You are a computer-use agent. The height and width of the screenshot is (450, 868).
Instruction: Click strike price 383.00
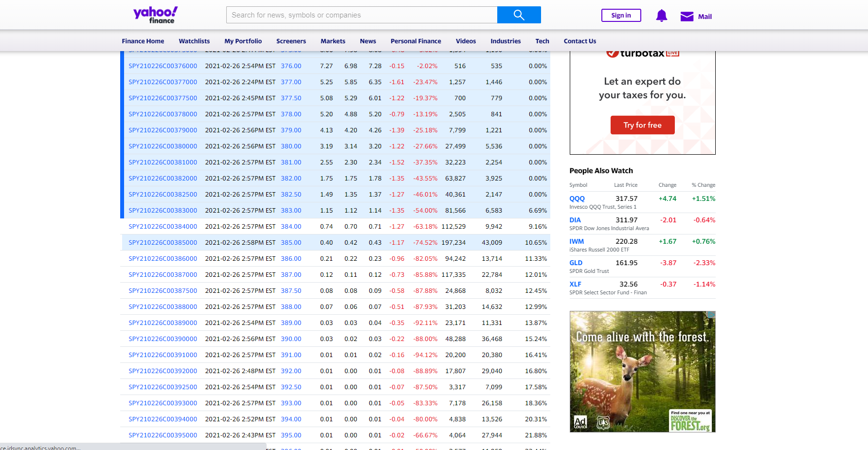[291, 211]
